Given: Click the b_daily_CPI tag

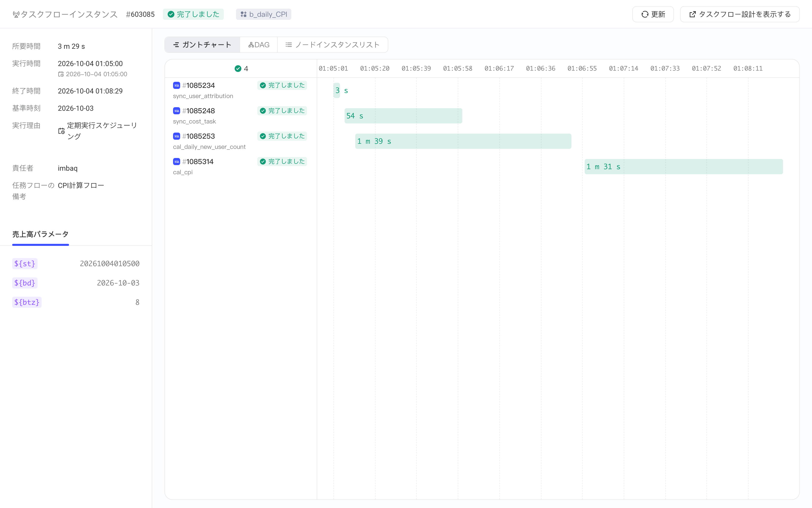Looking at the screenshot, I should click(x=263, y=14).
